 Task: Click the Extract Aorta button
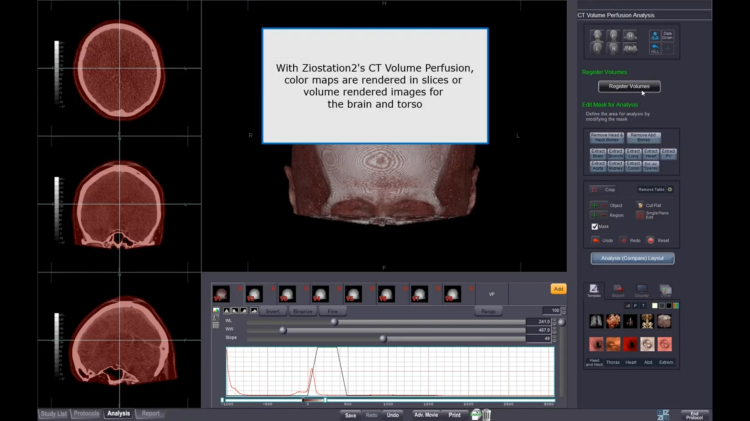[x=598, y=166]
